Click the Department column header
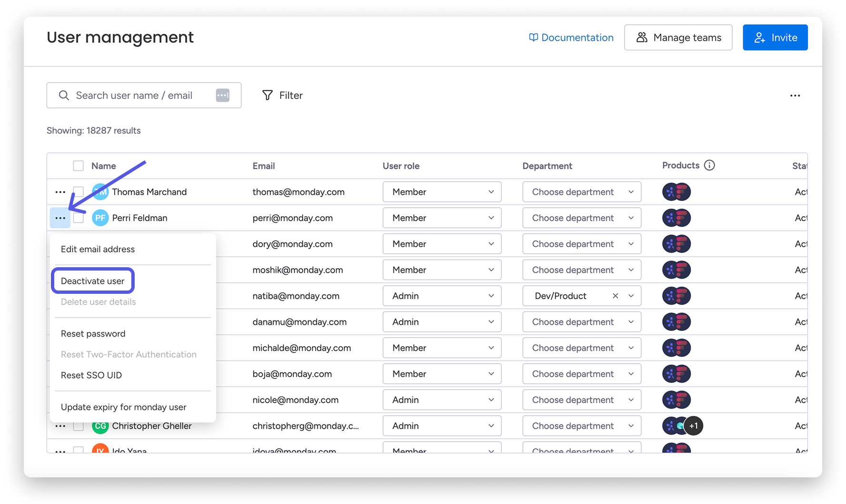Screen dimensions: 846x504 pyautogui.click(x=547, y=166)
